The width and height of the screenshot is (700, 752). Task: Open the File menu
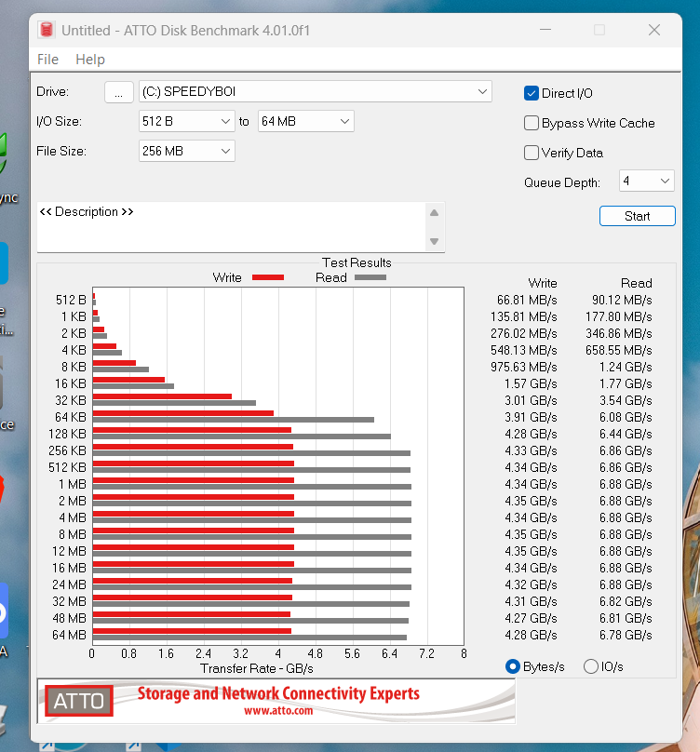coord(47,60)
